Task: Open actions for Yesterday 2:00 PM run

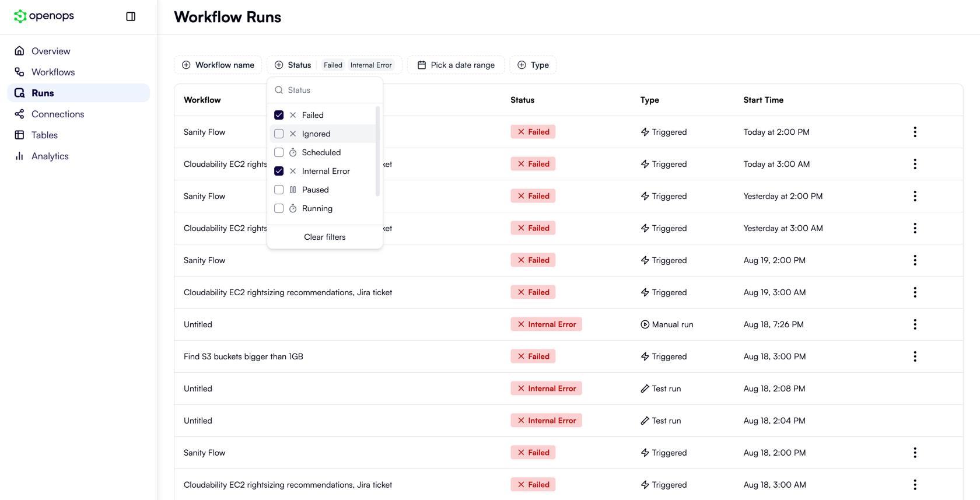Action: pos(915,196)
